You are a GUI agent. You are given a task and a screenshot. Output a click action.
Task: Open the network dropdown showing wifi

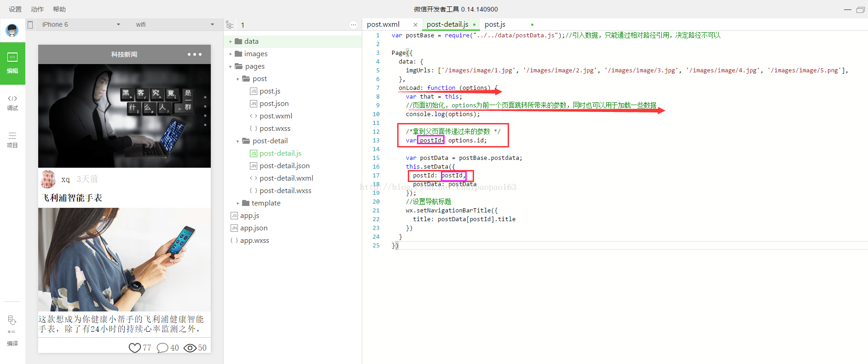click(175, 25)
